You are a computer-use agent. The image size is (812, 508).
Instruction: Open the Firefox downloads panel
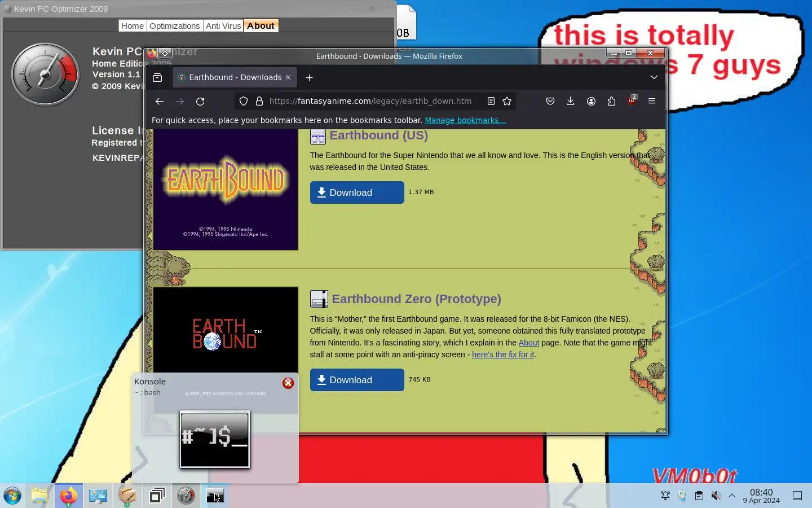coord(571,101)
